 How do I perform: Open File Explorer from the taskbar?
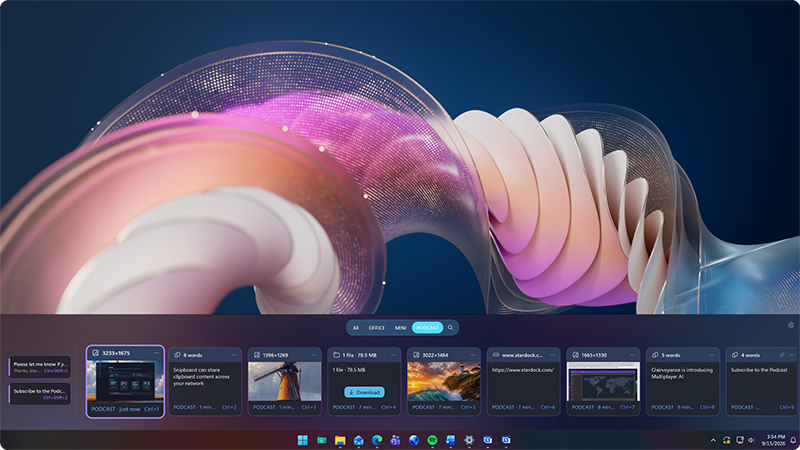click(x=340, y=440)
